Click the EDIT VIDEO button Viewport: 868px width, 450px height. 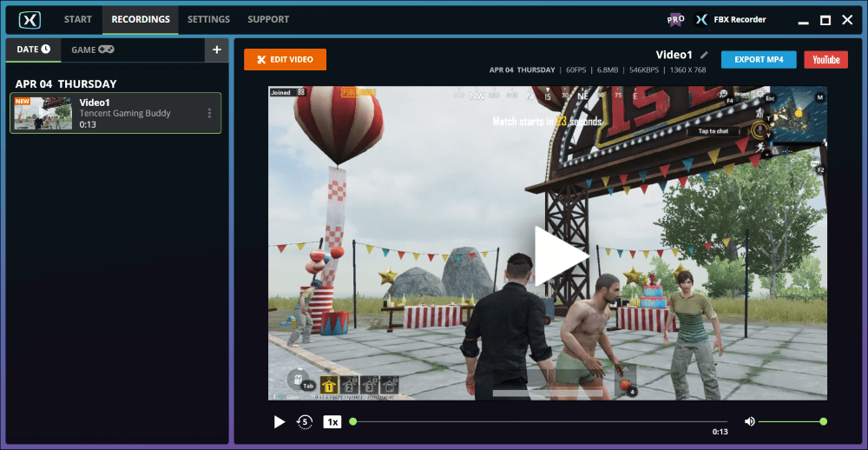pyautogui.click(x=285, y=59)
